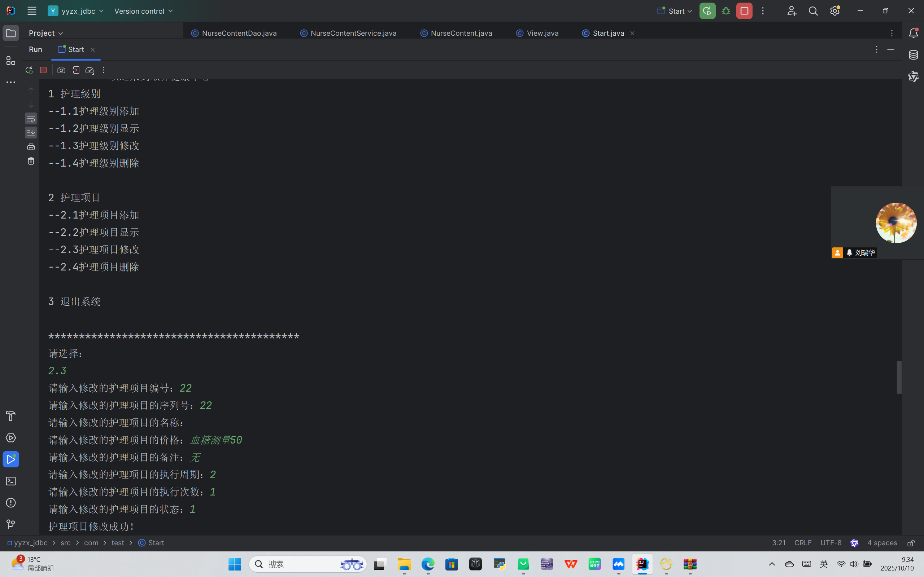Viewport: 924px width, 577px height.
Task: Click the Print console output icon
Action: (x=31, y=147)
